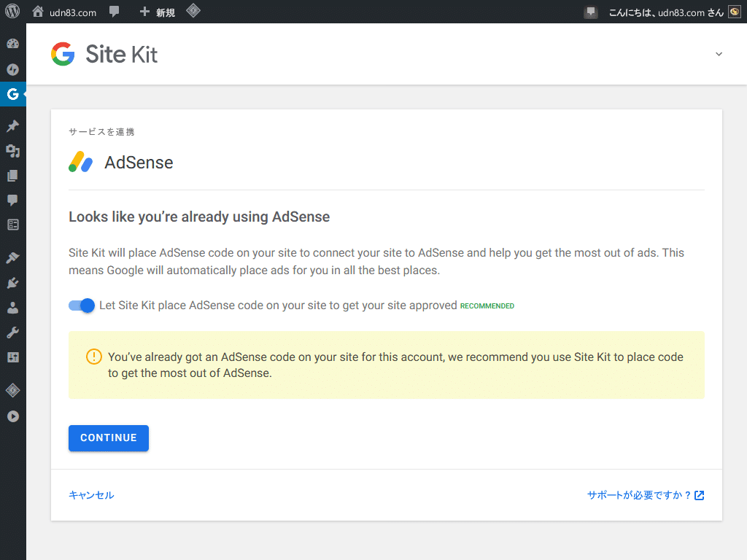Open the こんにちは udn83.com account menu
Image resolution: width=747 pixels, height=560 pixels.
[x=666, y=12]
